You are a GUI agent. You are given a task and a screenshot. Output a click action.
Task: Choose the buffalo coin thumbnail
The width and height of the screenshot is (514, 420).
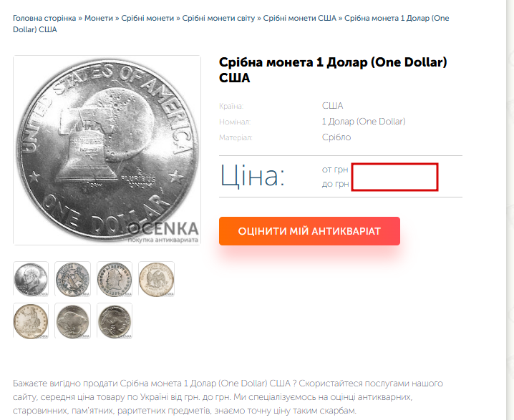72,321
